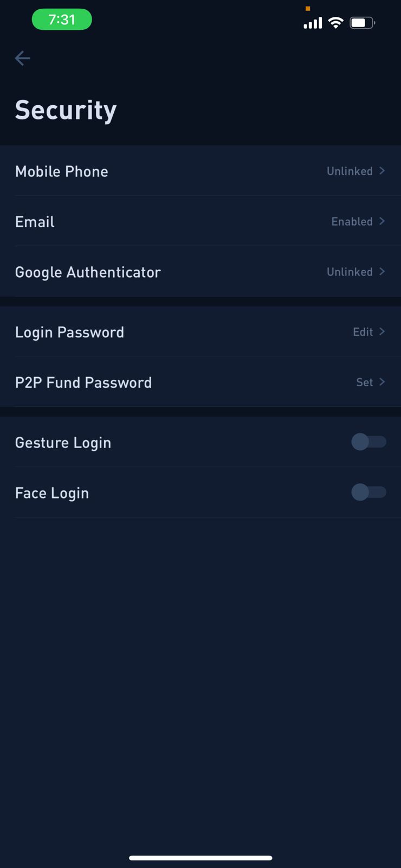Enable the Gesture Login switch

pos(368,442)
